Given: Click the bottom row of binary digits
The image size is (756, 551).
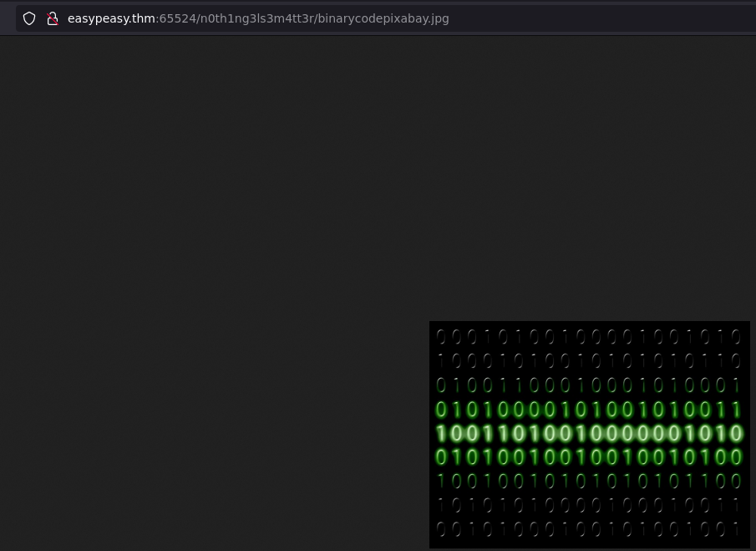Looking at the screenshot, I should coord(589,529).
